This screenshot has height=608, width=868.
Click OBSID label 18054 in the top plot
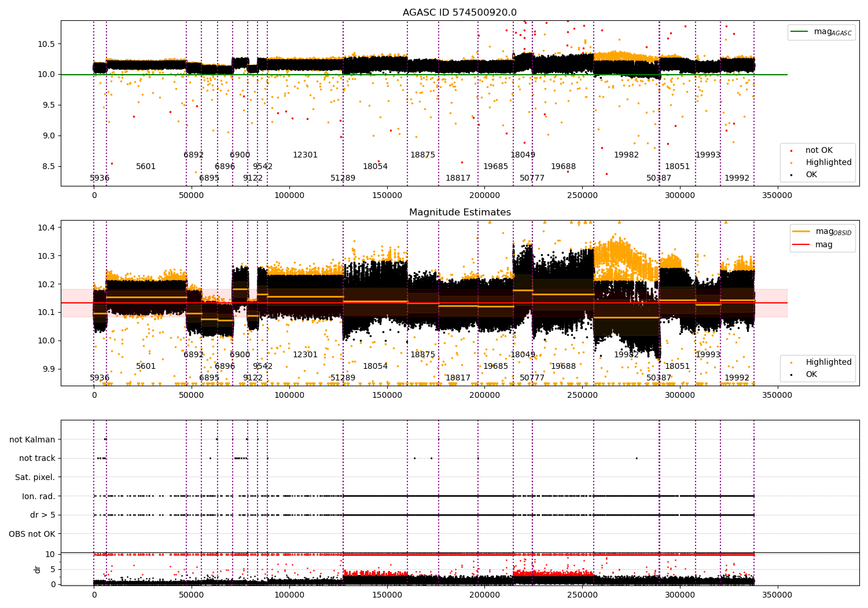point(376,167)
